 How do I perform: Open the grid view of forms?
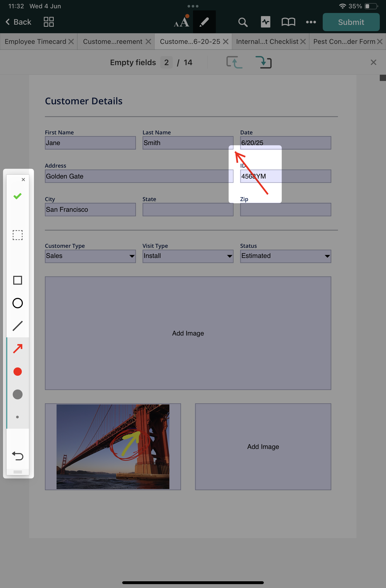point(49,22)
